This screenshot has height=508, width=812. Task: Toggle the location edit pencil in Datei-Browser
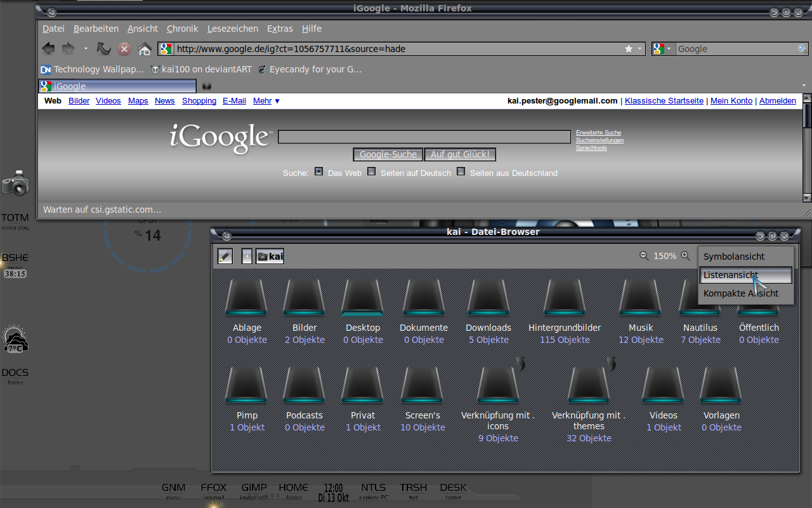click(225, 256)
